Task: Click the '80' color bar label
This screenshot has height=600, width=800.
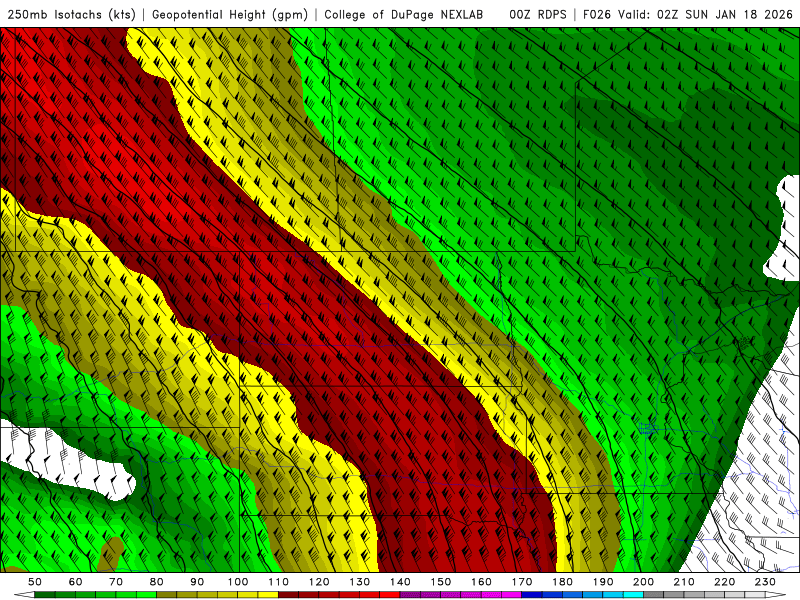Action: point(157,582)
